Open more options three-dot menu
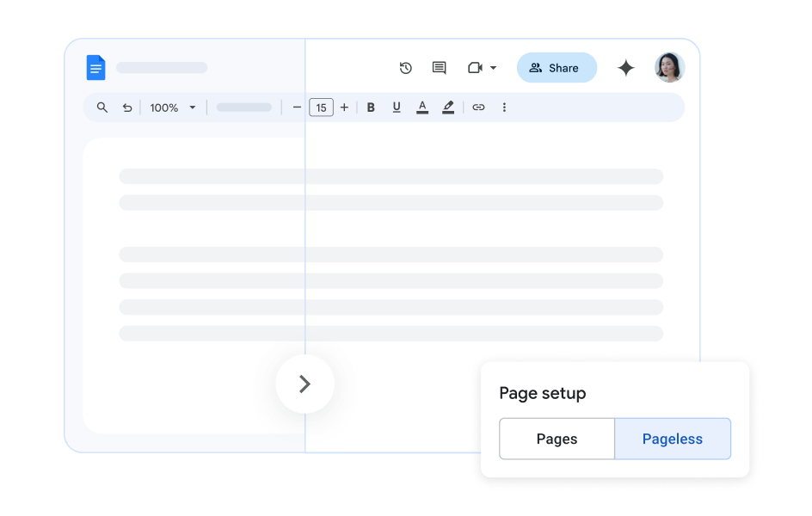 [504, 107]
